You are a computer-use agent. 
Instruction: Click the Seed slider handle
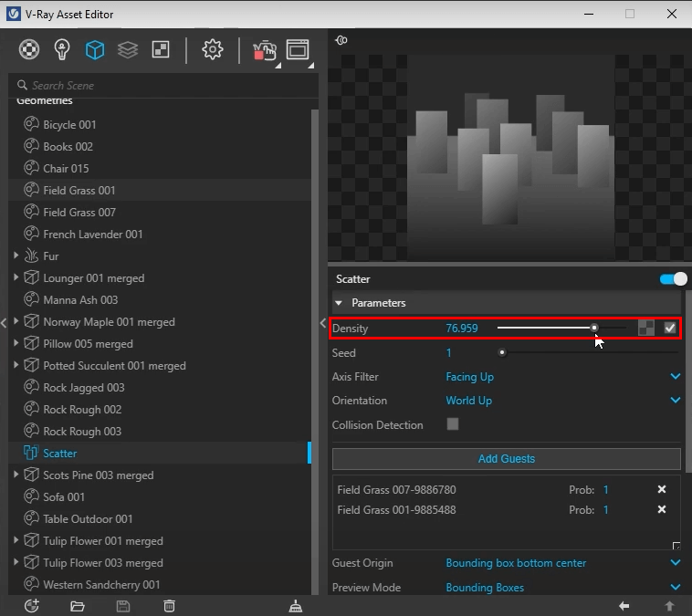pos(502,352)
